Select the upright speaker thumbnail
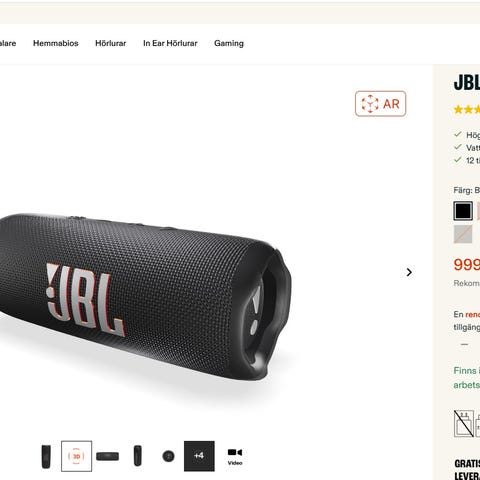Image resolution: width=480 pixels, height=480 pixels. 46,456
